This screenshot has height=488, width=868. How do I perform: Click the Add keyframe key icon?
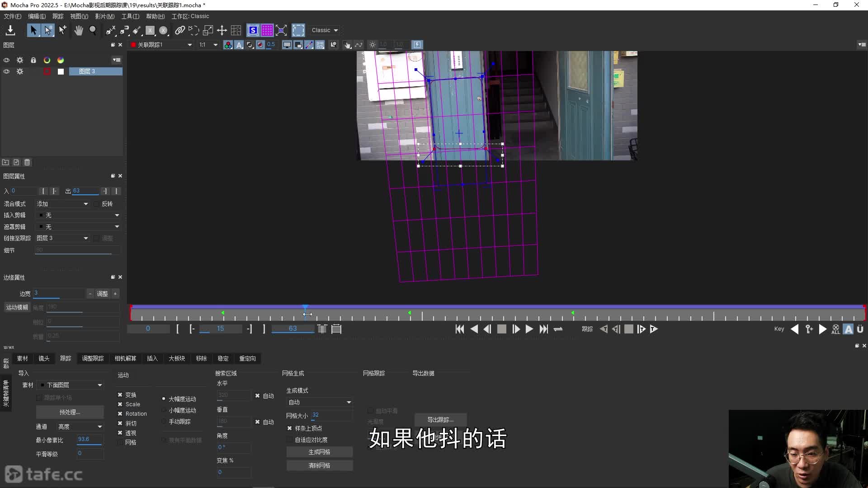click(809, 329)
